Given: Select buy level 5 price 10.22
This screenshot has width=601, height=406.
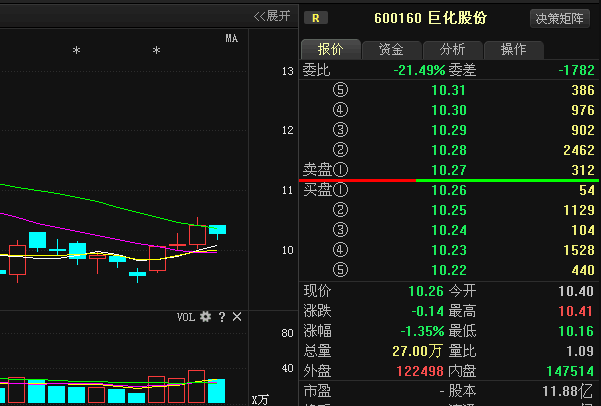Looking at the screenshot, I should point(449,270).
